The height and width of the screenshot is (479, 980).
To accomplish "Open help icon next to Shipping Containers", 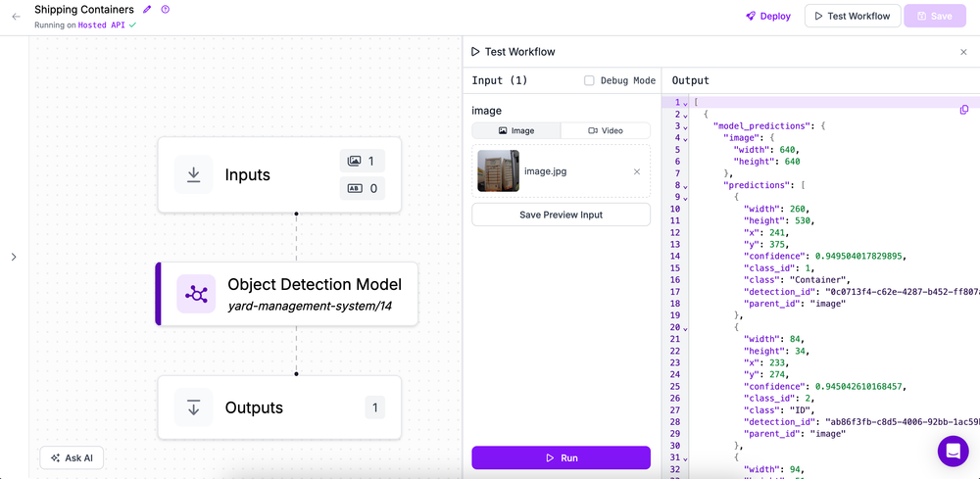I will coord(165,10).
